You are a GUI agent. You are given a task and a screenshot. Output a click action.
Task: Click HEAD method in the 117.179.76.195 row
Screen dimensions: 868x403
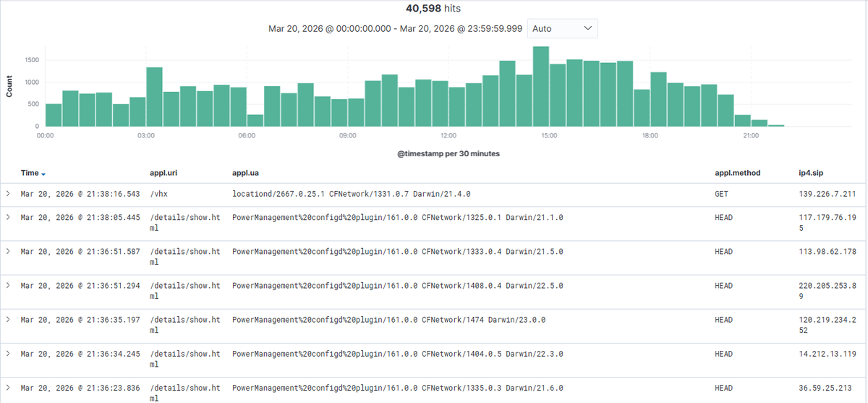tap(723, 217)
